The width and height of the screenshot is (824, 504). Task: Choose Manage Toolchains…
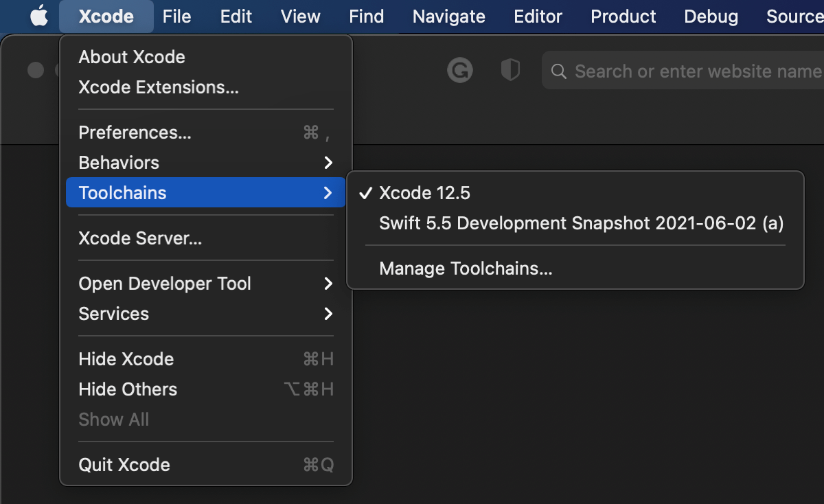pos(466,268)
